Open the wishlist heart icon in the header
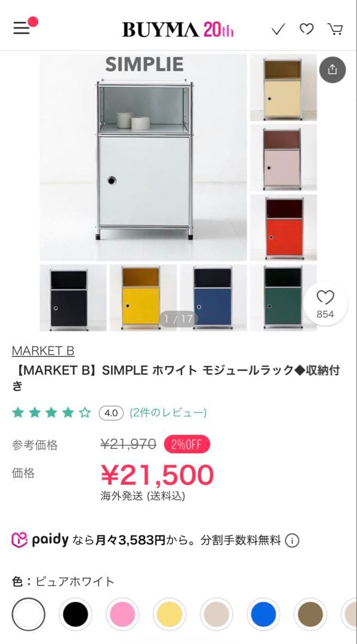Image resolution: width=357 pixels, height=644 pixels. point(306,28)
